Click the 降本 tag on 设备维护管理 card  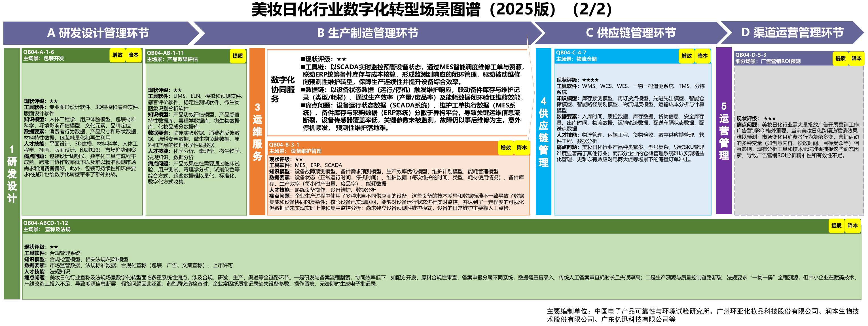[522, 148]
